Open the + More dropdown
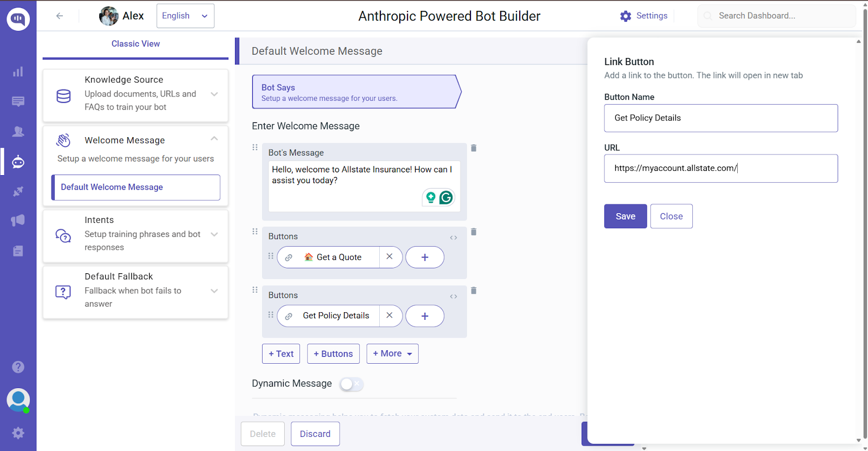This screenshot has width=868, height=451. [392, 353]
